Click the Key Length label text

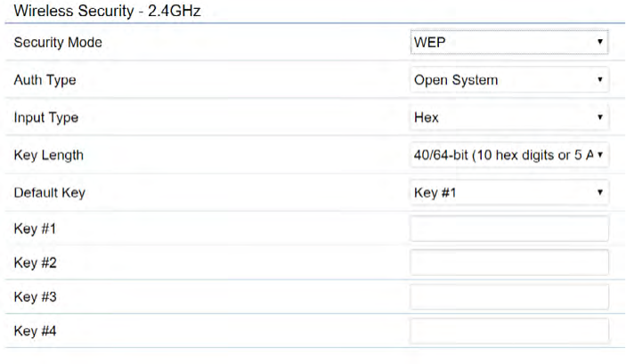(x=49, y=155)
